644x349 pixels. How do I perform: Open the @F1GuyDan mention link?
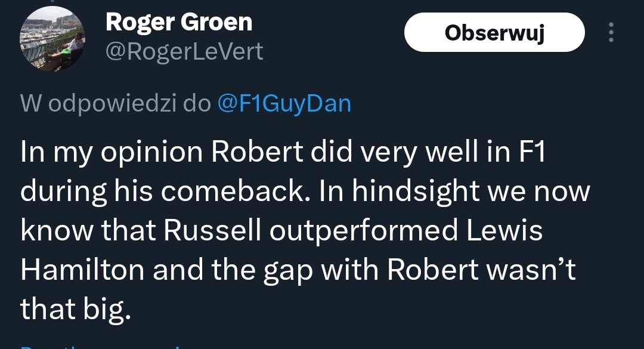pyautogui.click(x=284, y=104)
